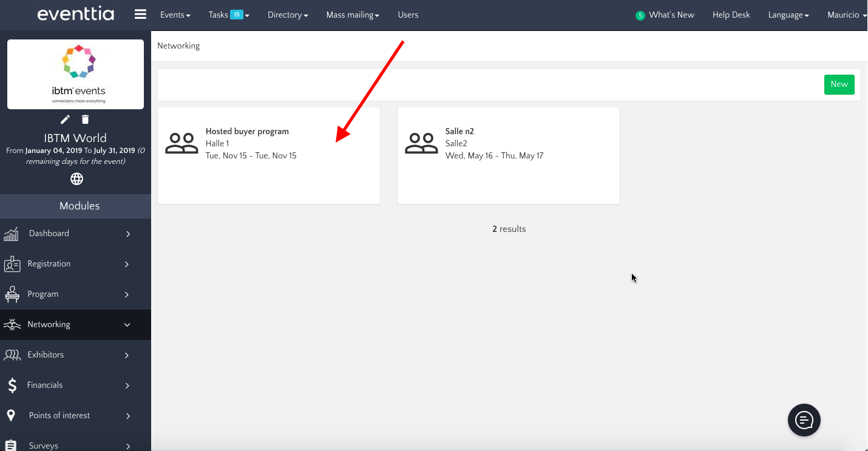The width and height of the screenshot is (868, 451).
Task: Open What's New notifications link
Action: point(671,15)
